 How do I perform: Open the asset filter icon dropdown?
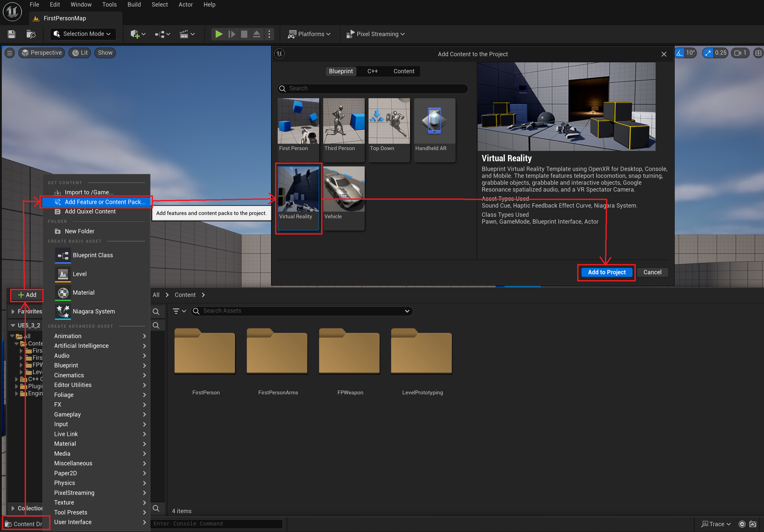point(179,311)
